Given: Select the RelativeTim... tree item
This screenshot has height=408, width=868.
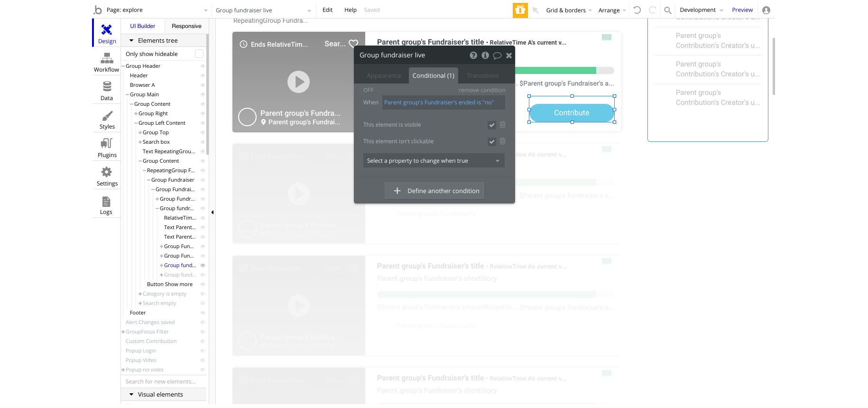Looking at the screenshot, I should coord(180,218).
